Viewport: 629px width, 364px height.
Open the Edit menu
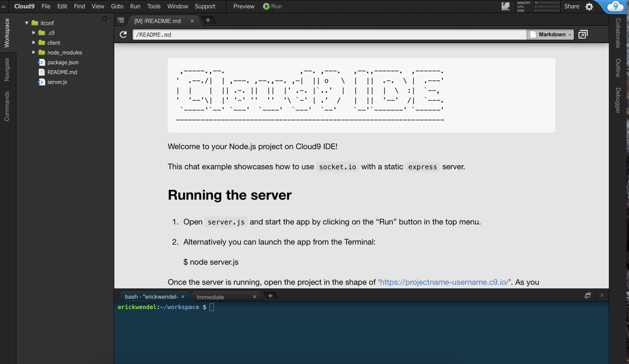[x=62, y=6]
